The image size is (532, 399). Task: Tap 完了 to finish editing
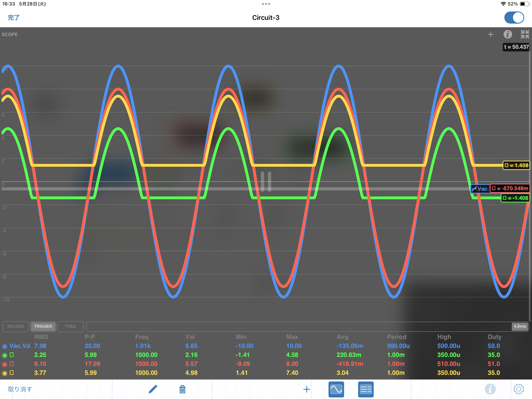coord(13,18)
